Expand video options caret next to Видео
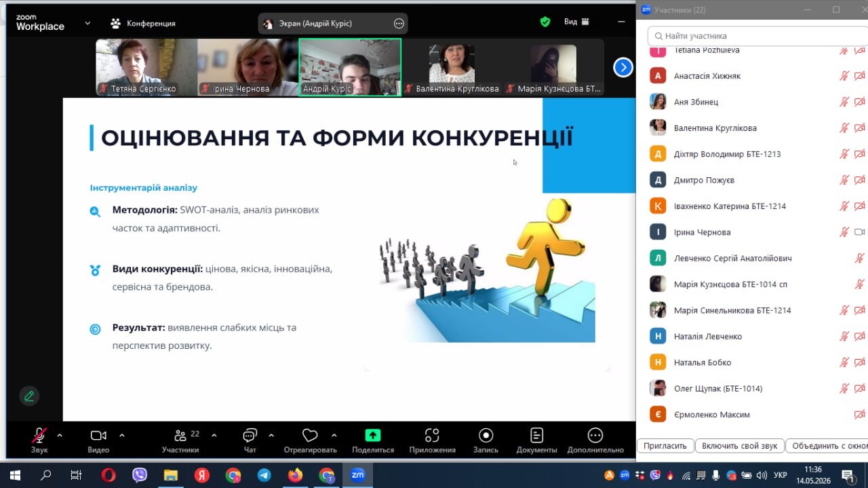 coord(122,435)
